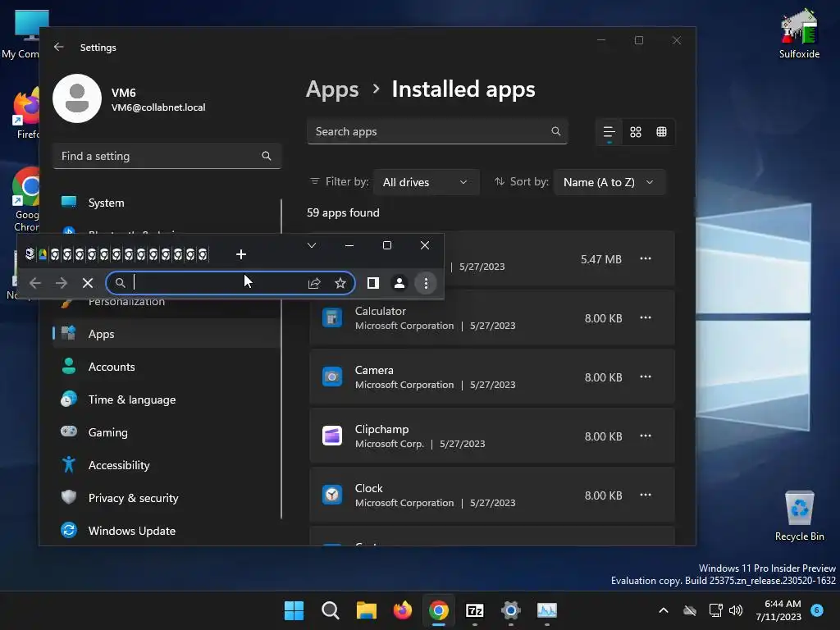Select System in Settings sidebar
This screenshot has height=630, width=840.
point(167,203)
